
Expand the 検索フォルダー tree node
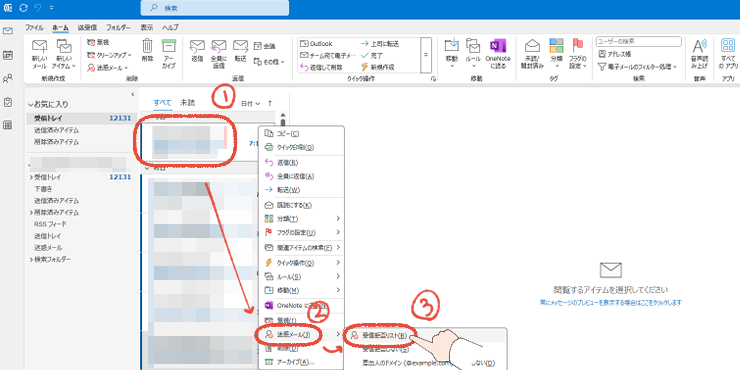[x=31, y=260]
